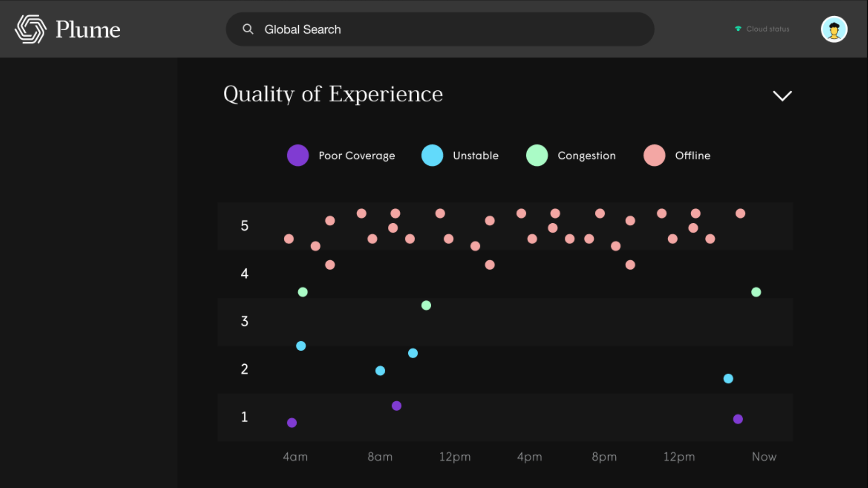Click the green Cloud status icon

[738, 29]
